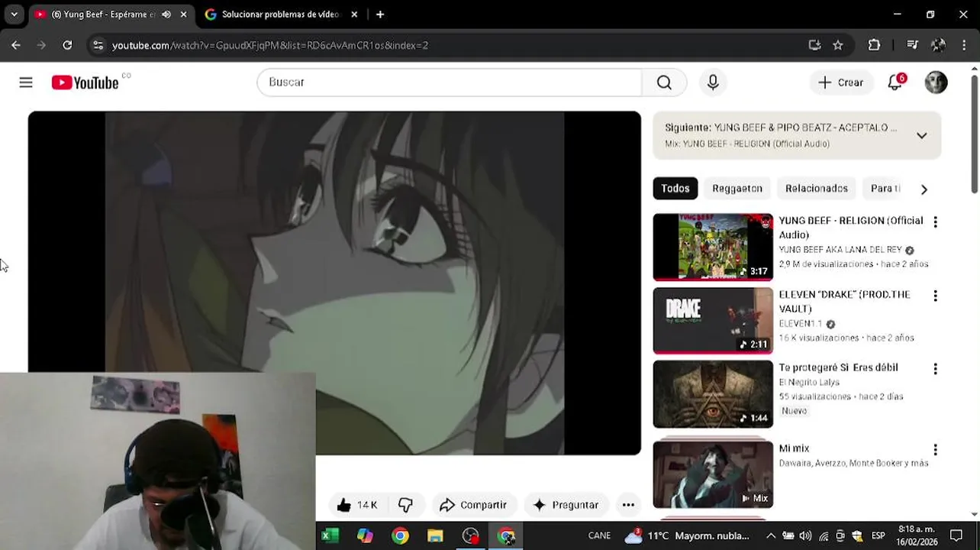Open the YouTube hamburger guide menu
Image resolution: width=980 pixels, height=550 pixels.
[x=26, y=82]
